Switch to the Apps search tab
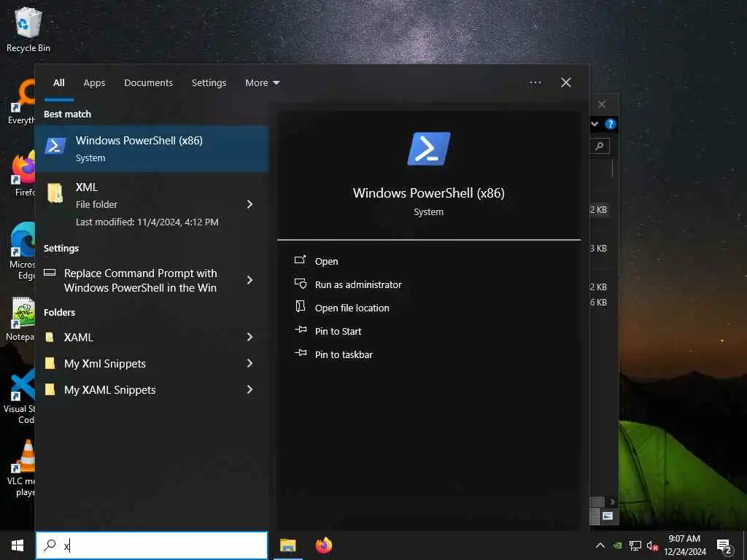The image size is (747, 560). tap(94, 83)
